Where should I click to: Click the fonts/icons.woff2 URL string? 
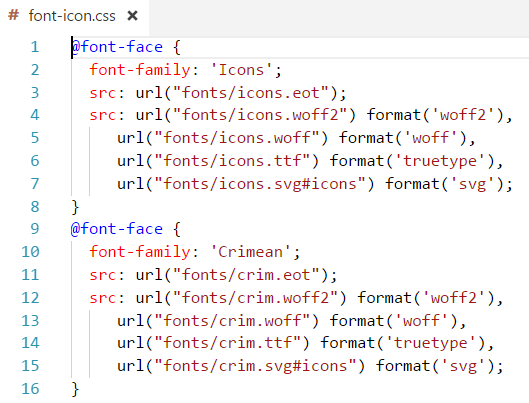(260, 115)
